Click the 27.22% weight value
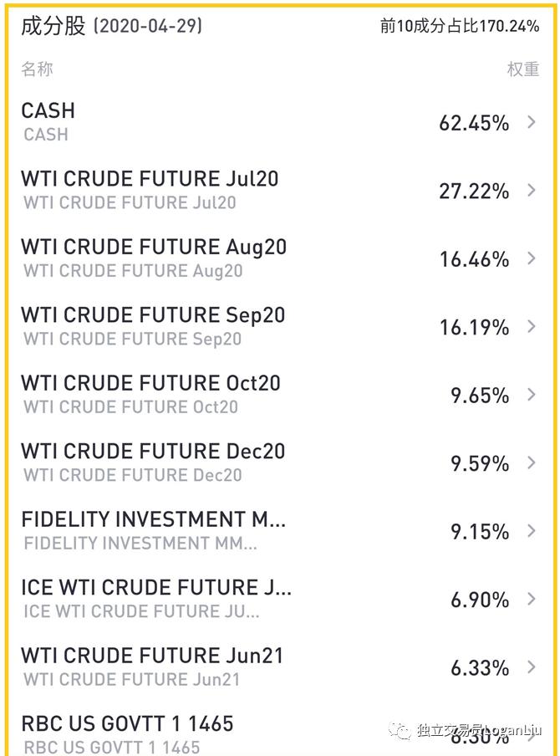 tap(474, 192)
